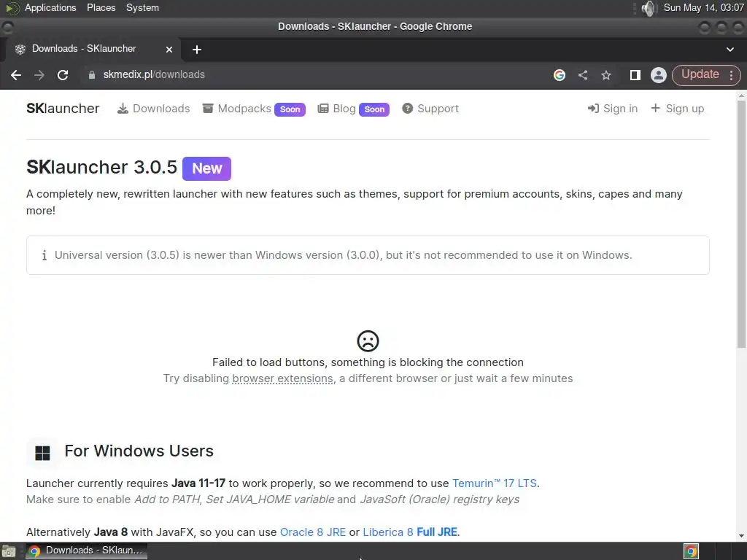Image resolution: width=747 pixels, height=560 pixels.
Task: Click the For Windows Users heading
Action: 139,451
